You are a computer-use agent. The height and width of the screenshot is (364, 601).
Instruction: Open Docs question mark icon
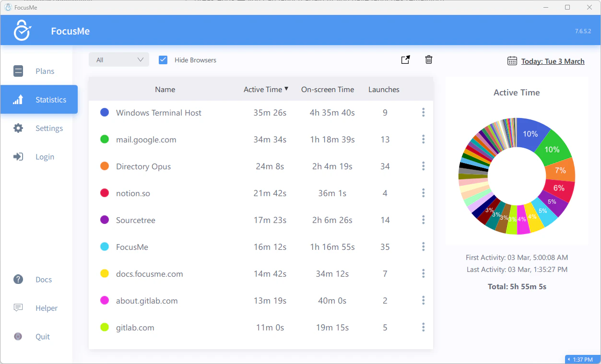pyautogui.click(x=18, y=279)
